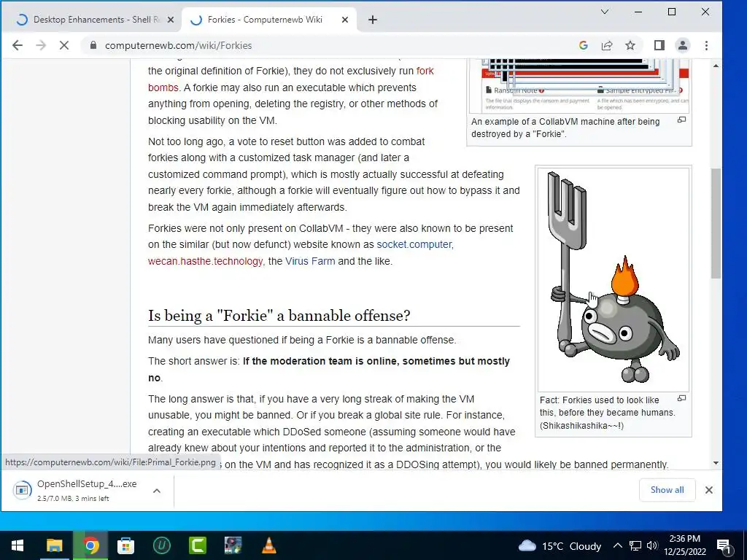Screen dimensions: 747x560
Task: Launch the green circular U taskbar app
Action: 161,545
